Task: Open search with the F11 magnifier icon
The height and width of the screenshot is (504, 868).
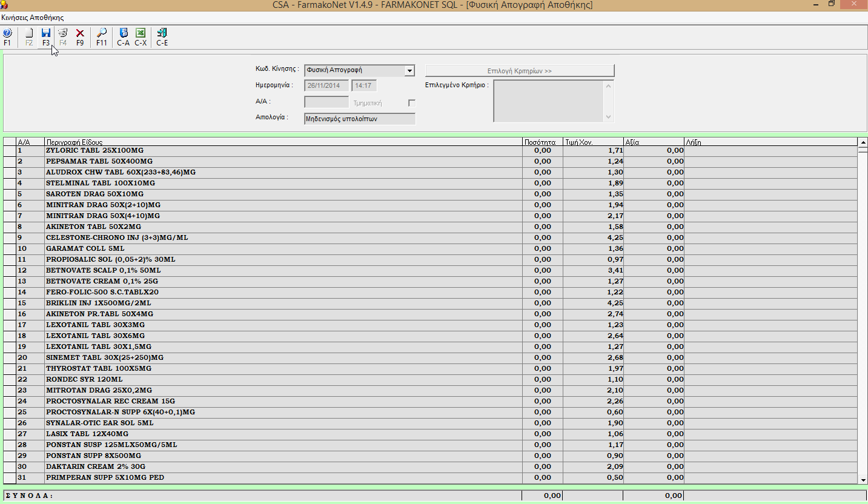Action: (x=102, y=37)
